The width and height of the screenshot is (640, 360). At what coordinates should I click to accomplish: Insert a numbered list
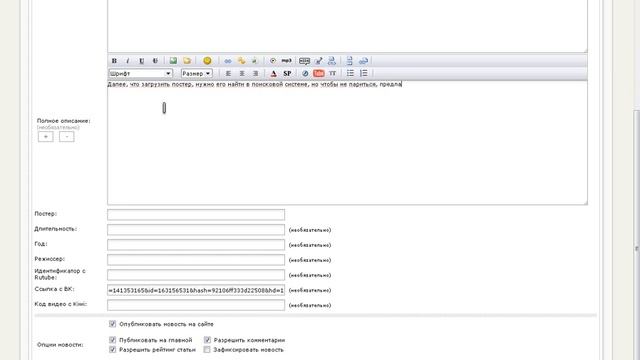pos(364,73)
